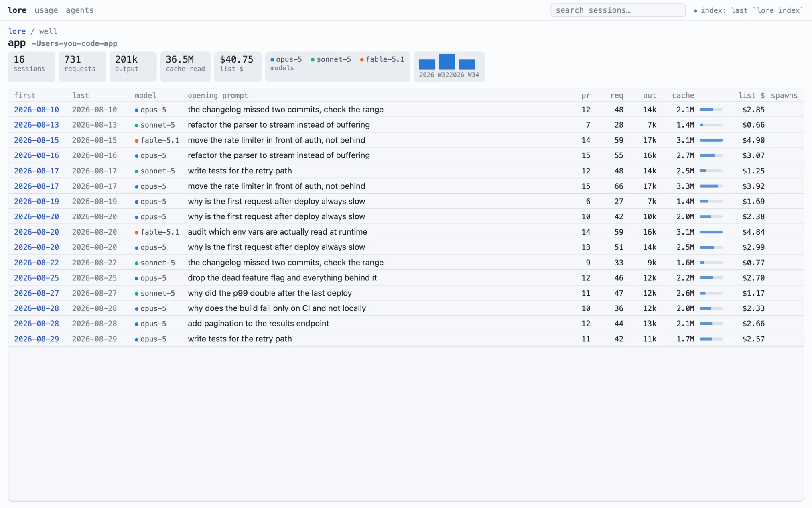Click prompt 'why did the p99 double after the last deploy'
812x508 pixels.
point(270,293)
